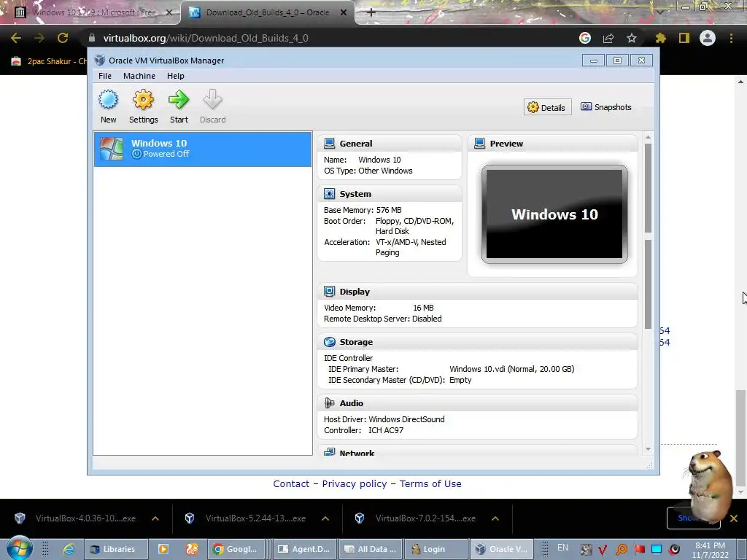747x560 pixels.
Task: Follow the Contact link
Action: point(291,484)
